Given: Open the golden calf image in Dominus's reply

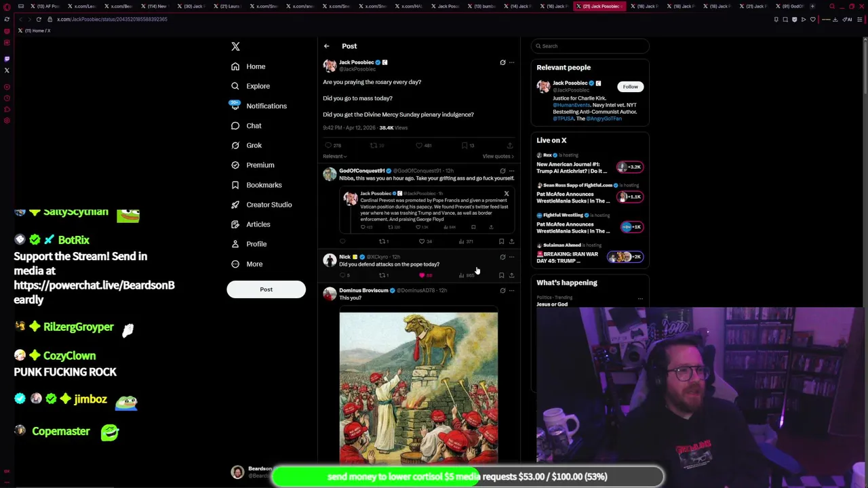Looking at the screenshot, I should pyautogui.click(x=418, y=388).
